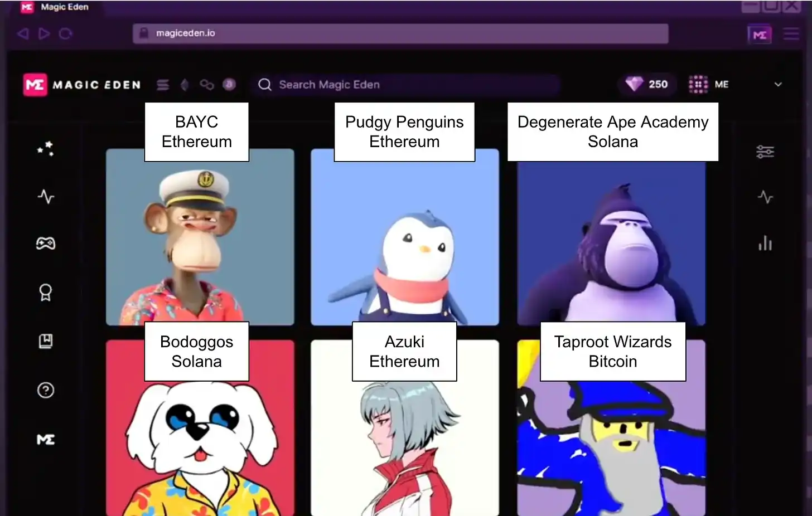This screenshot has height=516, width=812.
Task: Select the game controller icon
Action: (46, 244)
